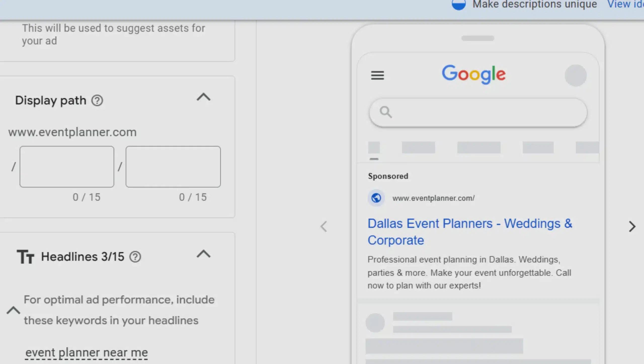Viewport: 644px width, 364px height.
Task: Open the Headlines help tooltip
Action: pyautogui.click(x=135, y=257)
